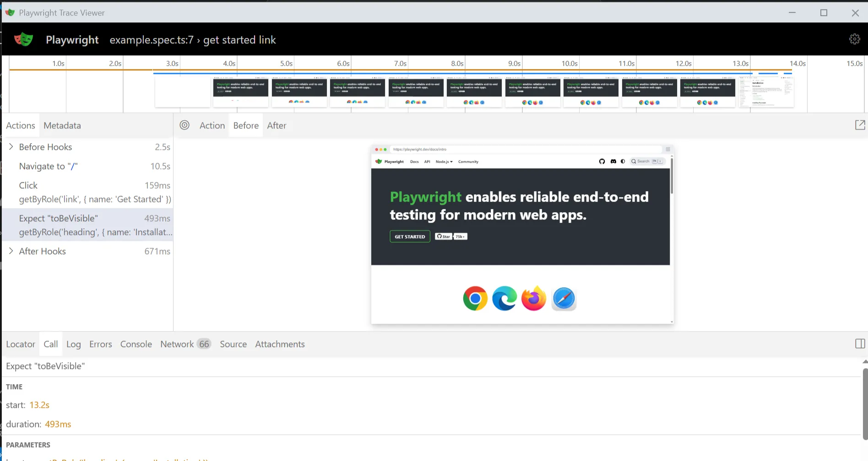Click the Safari browser logo in snapshot
868x461 pixels.
564,299
